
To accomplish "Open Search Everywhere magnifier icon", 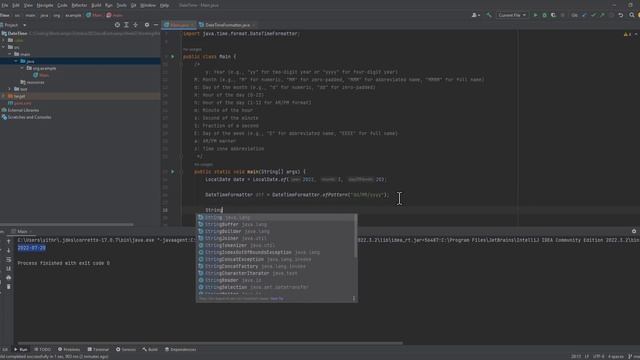I will (x=631, y=15).
